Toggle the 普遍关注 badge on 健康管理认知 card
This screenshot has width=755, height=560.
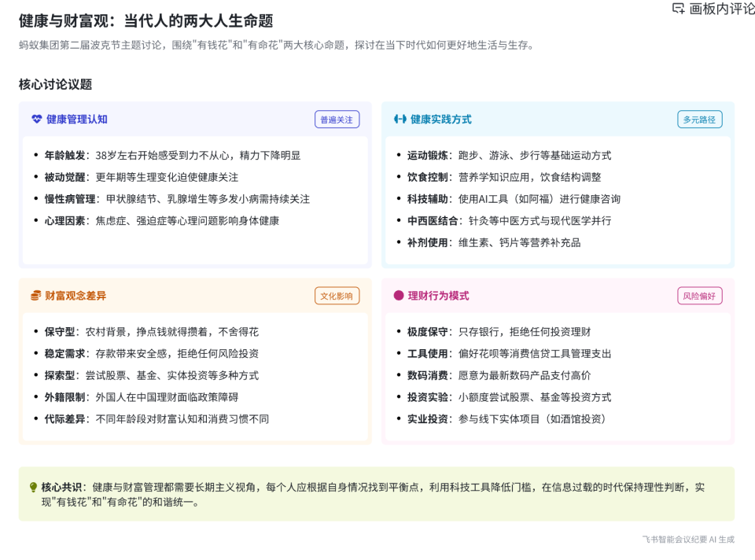tap(337, 120)
